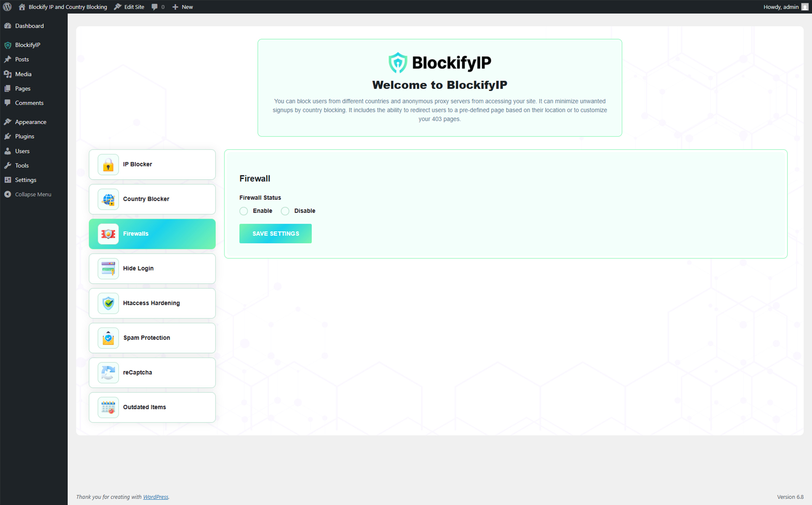Click the Outdated Items calendar icon
This screenshot has height=505, width=812.
[x=108, y=407]
